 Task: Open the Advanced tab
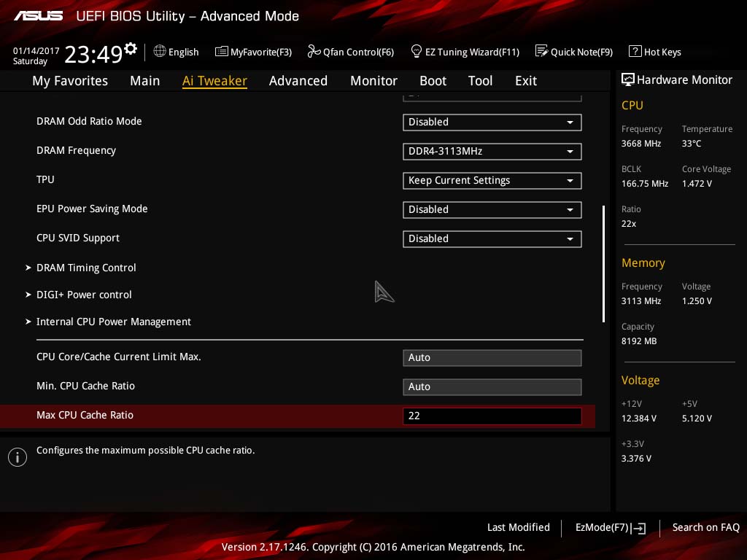click(298, 81)
